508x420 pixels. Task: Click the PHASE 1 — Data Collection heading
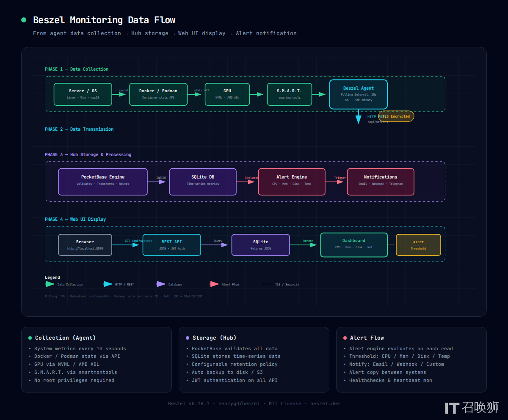tap(77, 69)
